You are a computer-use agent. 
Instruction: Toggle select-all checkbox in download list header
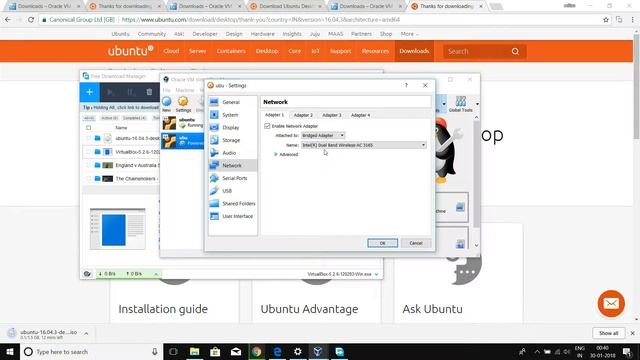89,128
